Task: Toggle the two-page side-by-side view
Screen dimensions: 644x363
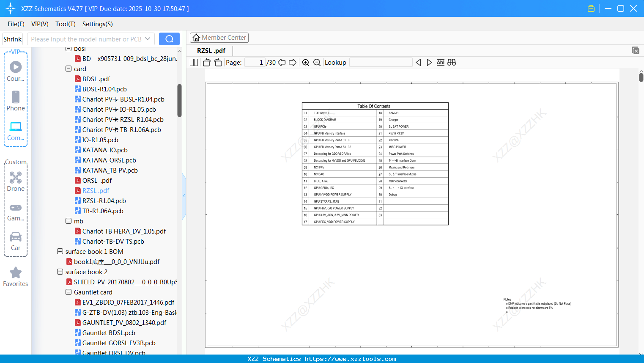Action: coord(194,63)
